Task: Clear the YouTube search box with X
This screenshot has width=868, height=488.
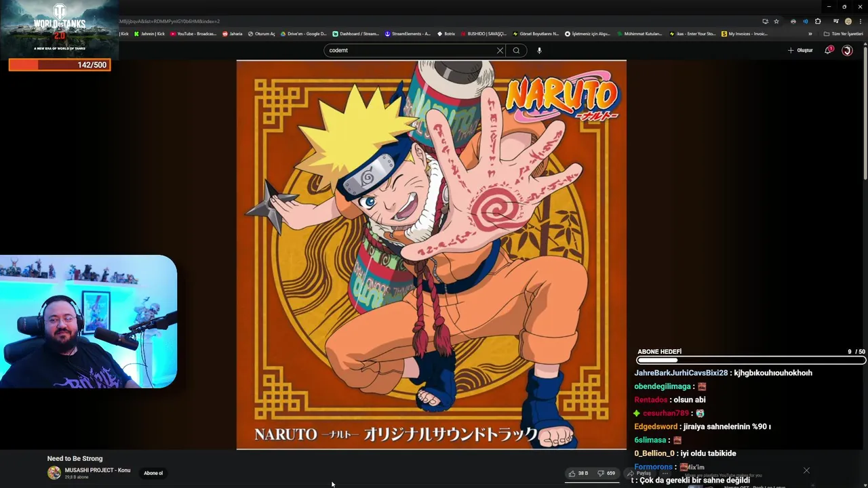Action: [x=500, y=50]
